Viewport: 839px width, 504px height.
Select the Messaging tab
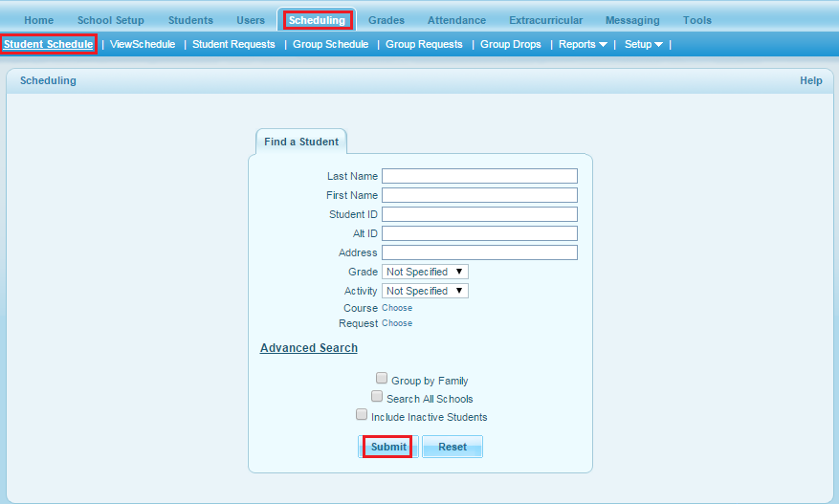(632, 20)
